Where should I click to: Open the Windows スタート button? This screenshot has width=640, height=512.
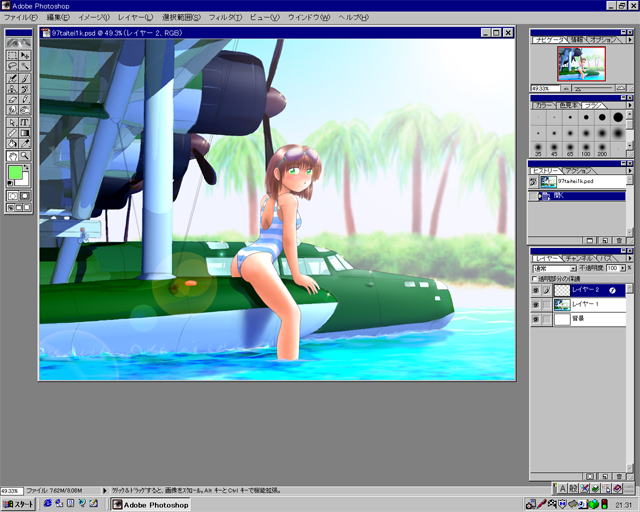coord(19,504)
